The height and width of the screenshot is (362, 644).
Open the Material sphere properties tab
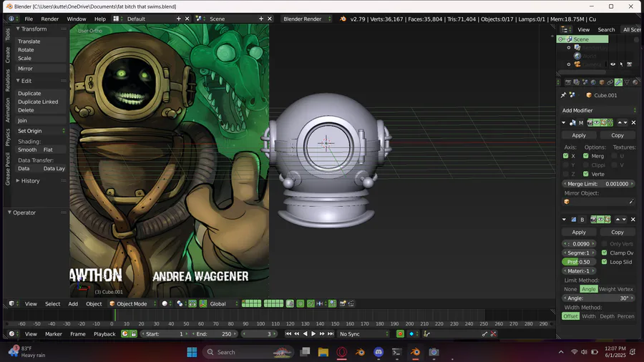pos(635,82)
